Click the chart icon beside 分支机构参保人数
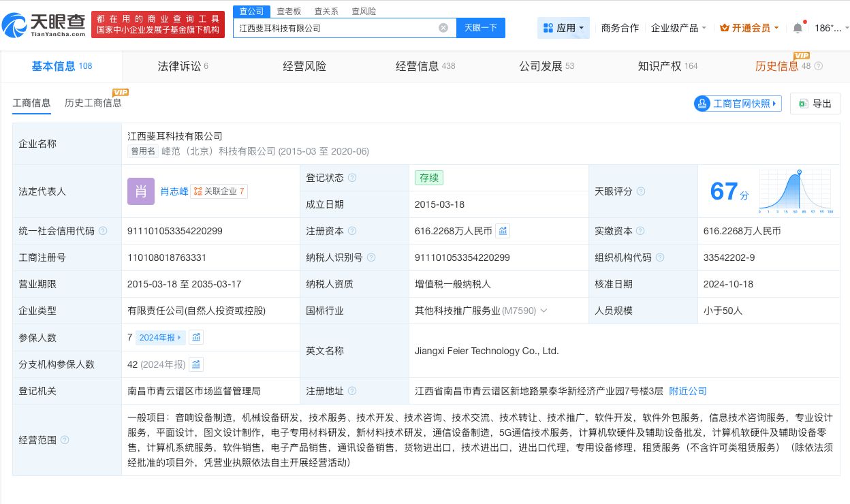Screen dimensions: 850x504 point(196,364)
